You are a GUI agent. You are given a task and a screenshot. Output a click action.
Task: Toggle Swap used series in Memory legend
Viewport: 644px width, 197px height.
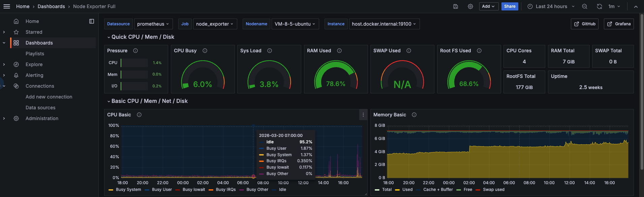493,190
